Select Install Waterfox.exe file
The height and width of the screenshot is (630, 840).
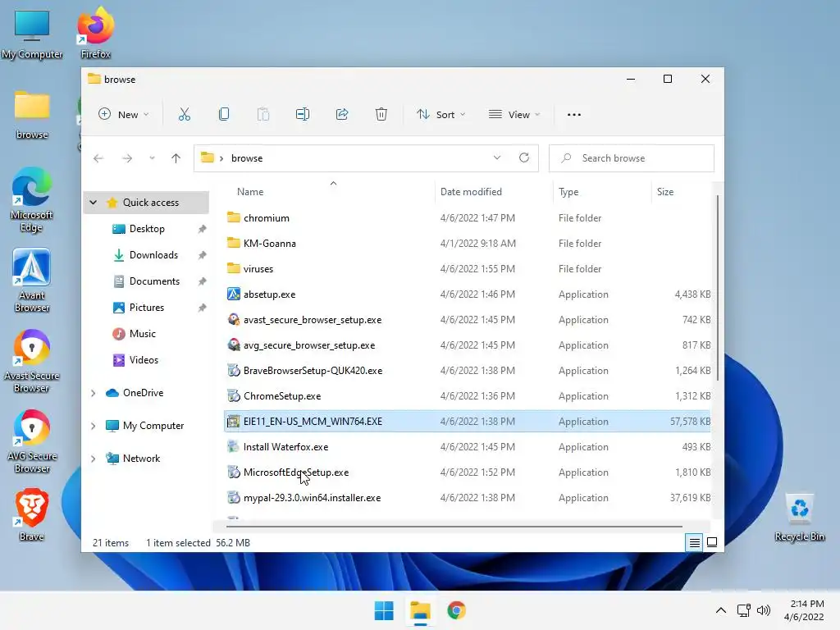coord(467,447)
